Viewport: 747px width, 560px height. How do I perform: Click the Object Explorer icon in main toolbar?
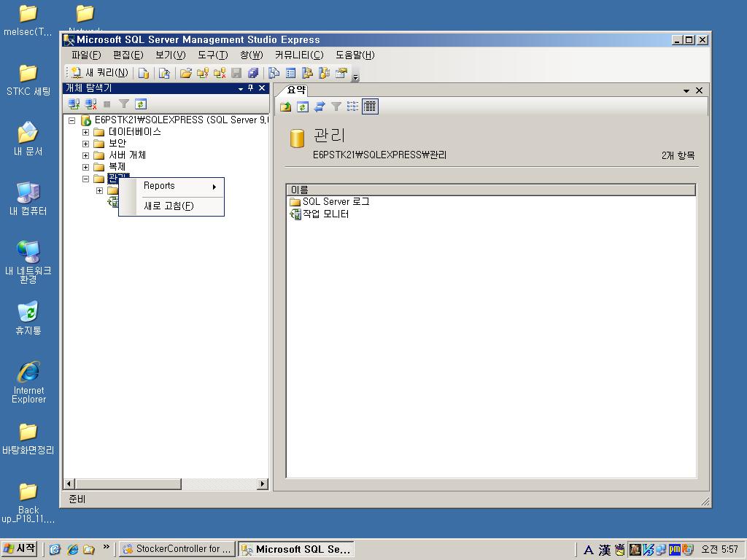tap(307, 73)
